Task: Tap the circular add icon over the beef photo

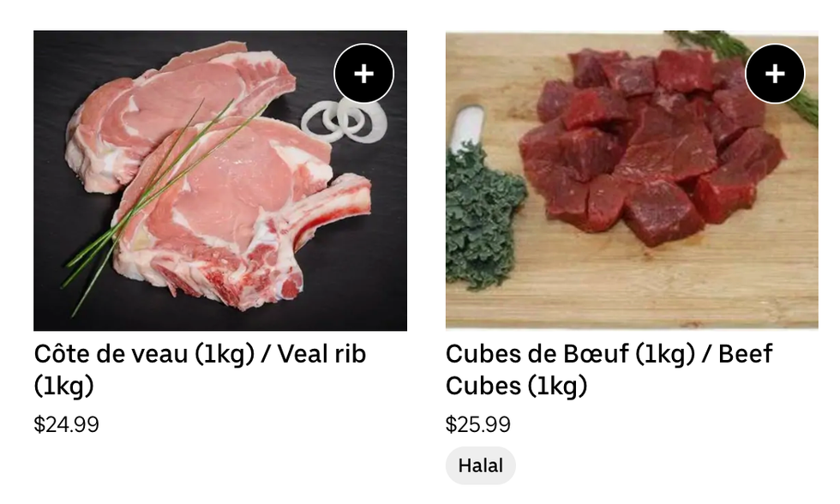Action: [x=775, y=74]
